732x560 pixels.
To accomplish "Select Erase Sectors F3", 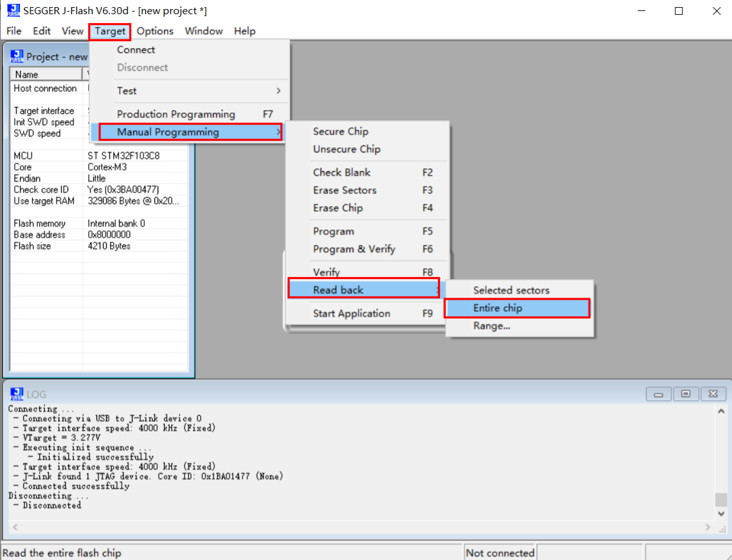I will pos(367,190).
